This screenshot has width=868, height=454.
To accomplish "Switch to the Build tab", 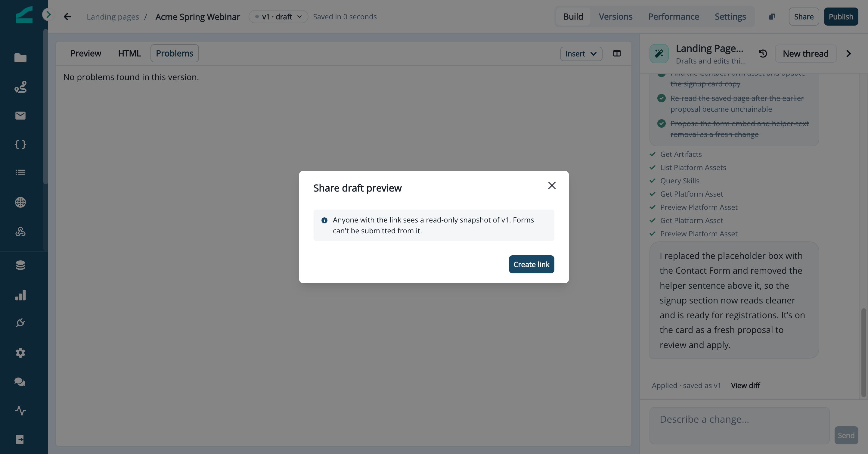I will [x=573, y=17].
